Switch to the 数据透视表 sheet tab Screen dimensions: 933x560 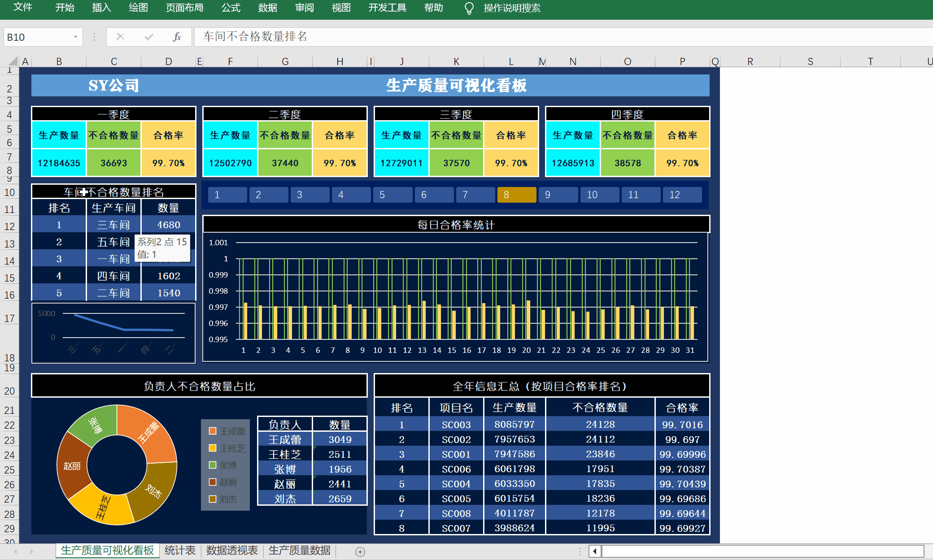(x=232, y=550)
